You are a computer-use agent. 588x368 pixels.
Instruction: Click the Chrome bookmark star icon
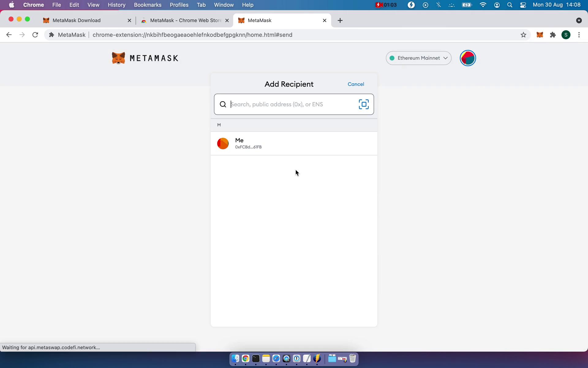523,34
